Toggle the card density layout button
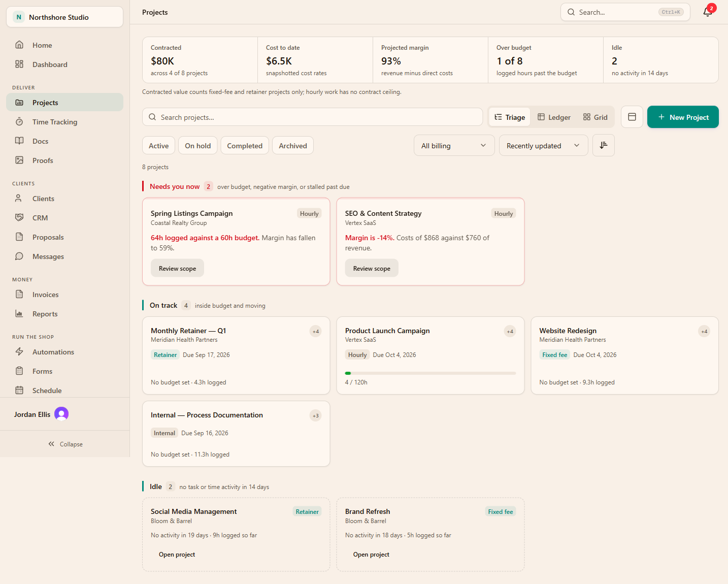 pyautogui.click(x=632, y=117)
